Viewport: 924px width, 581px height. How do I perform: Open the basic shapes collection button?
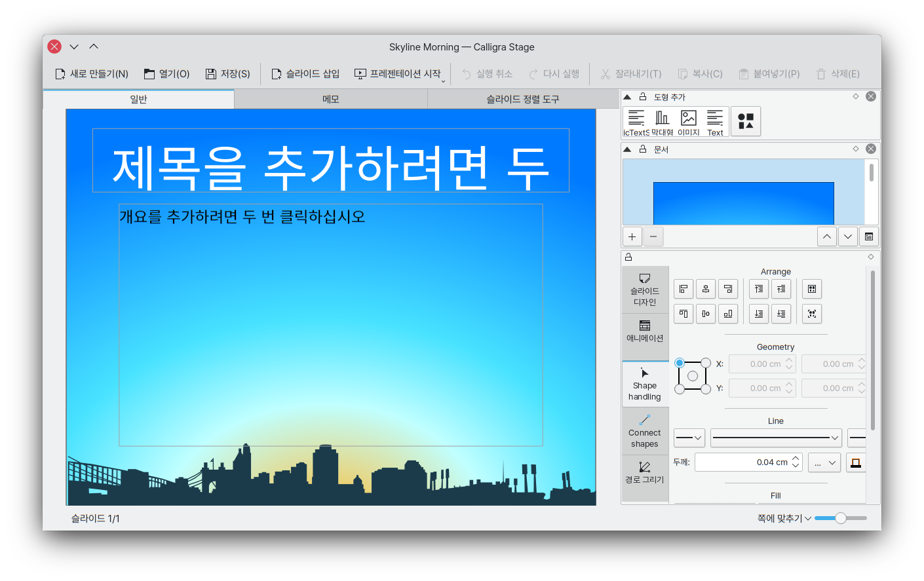(746, 121)
